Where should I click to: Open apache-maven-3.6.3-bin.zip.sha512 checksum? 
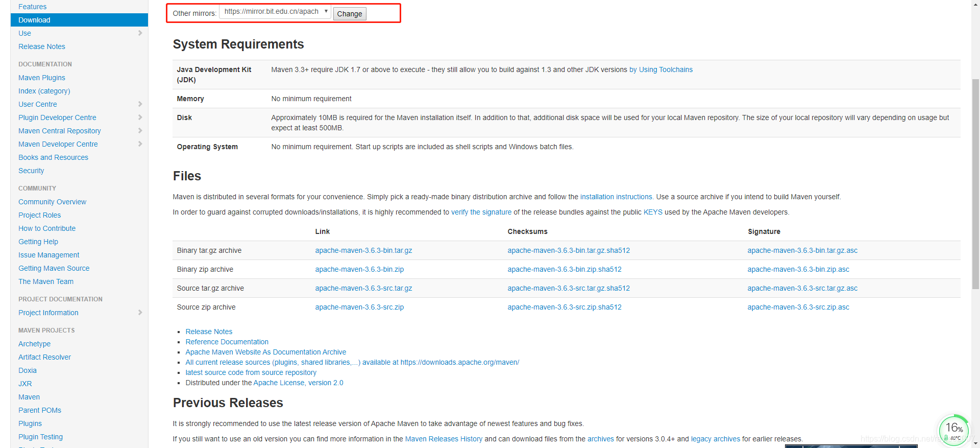(x=565, y=269)
